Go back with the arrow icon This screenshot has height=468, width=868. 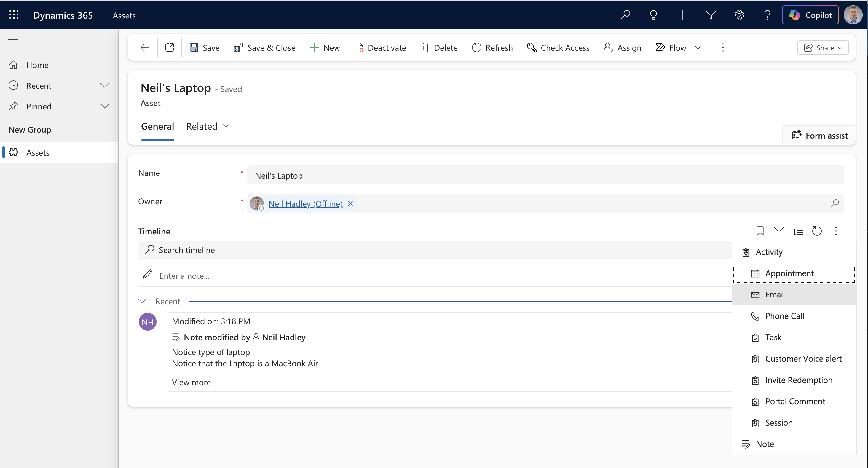click(145, 47)
